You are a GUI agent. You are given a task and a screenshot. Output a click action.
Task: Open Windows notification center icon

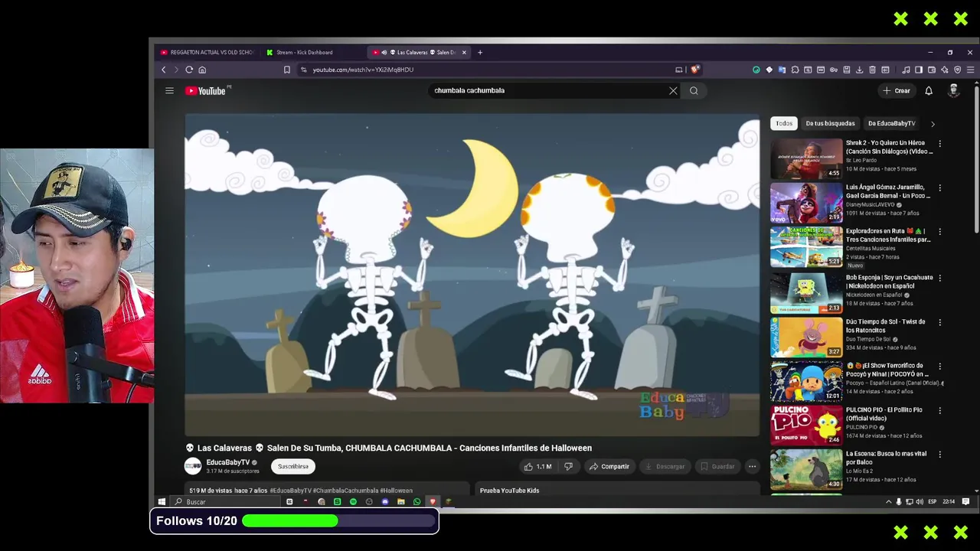click(x=965, y=502)
